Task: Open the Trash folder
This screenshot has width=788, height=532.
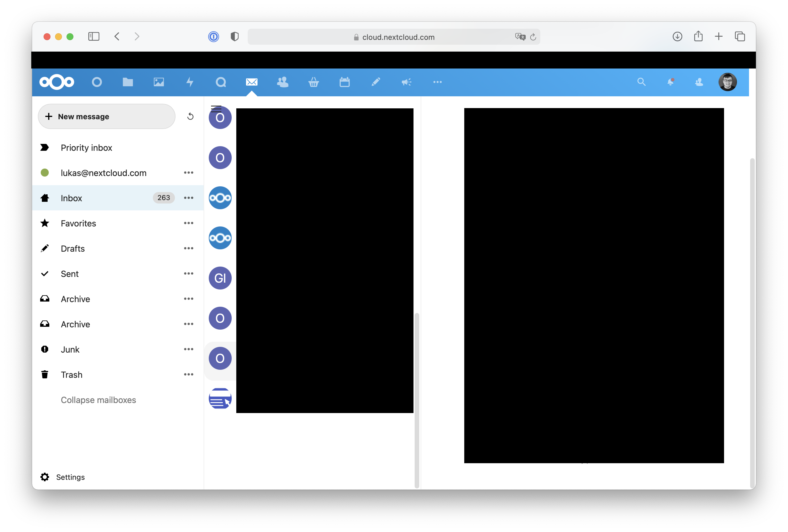Action: click(x=71, y=374)
